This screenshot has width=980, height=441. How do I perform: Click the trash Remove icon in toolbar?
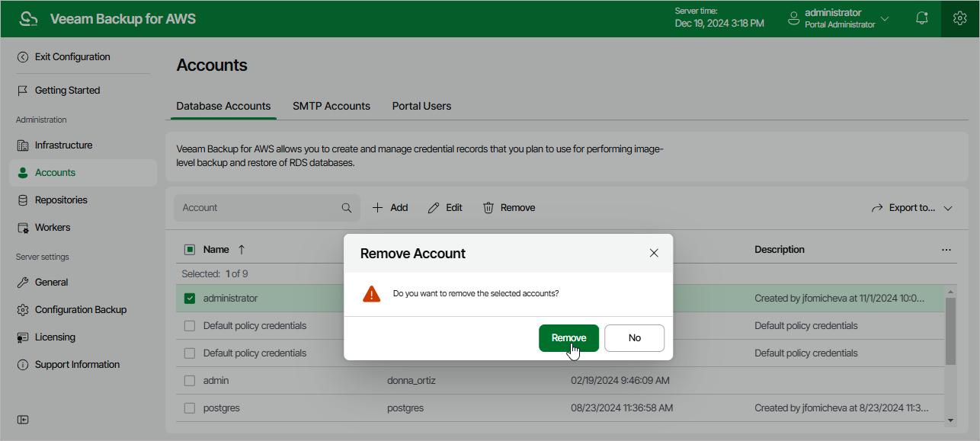point(488,208)
